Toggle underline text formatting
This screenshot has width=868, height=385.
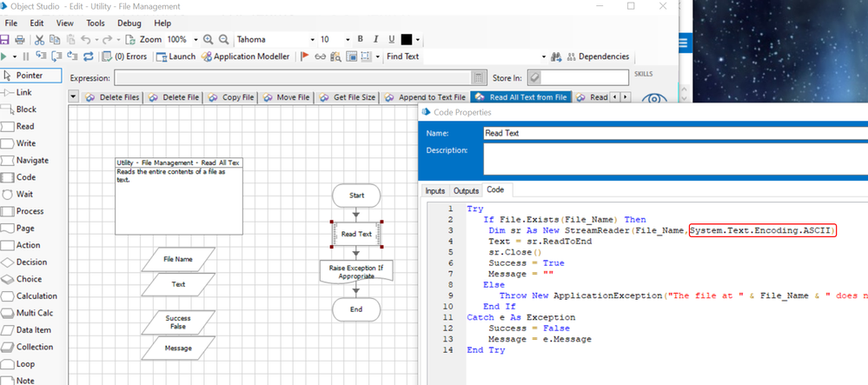tap(391, 40)
